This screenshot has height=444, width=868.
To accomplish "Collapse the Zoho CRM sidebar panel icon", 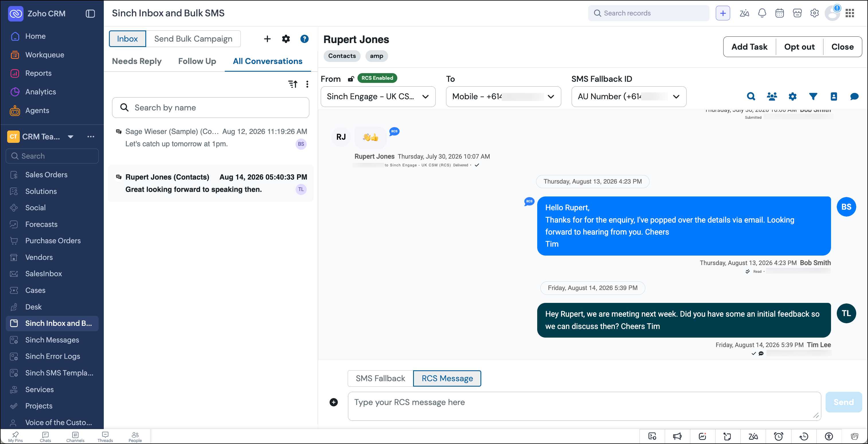I will 90,13.
